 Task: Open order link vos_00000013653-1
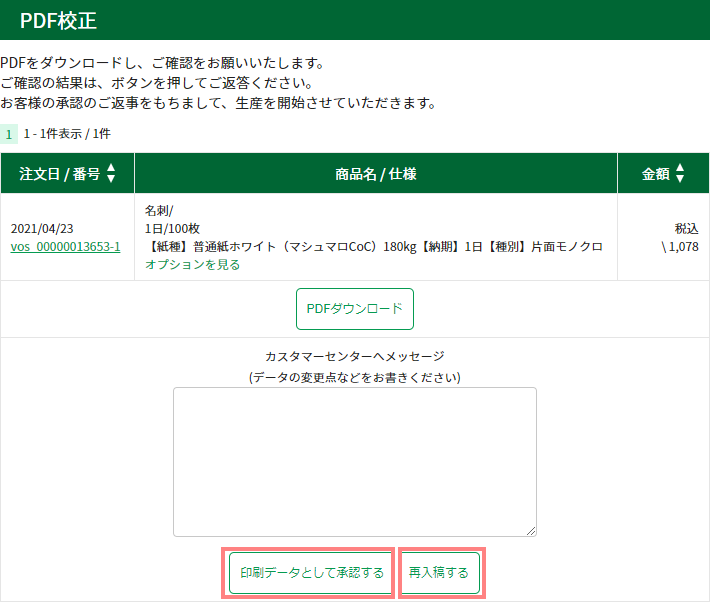pyautogui.click(x=65, y=246)
